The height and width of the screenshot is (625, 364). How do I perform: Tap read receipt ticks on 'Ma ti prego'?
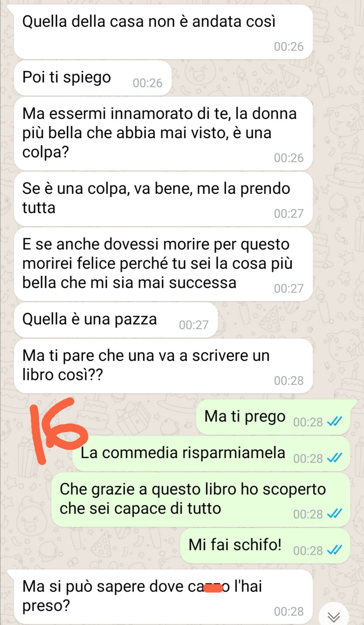click(x=335, y=421)
